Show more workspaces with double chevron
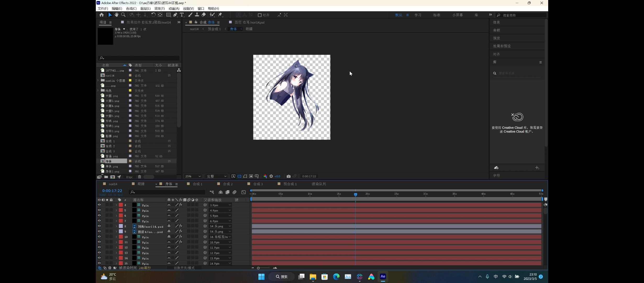644x283 pixels. pyautogui.click(x=490, y=15)
